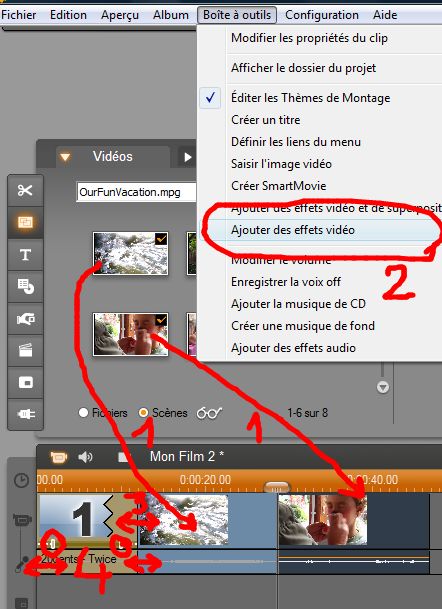Viewport: 442px width, 609px height.
Task: Click the 0:00:20.00 mark on timescale
Action: (205, 480)
